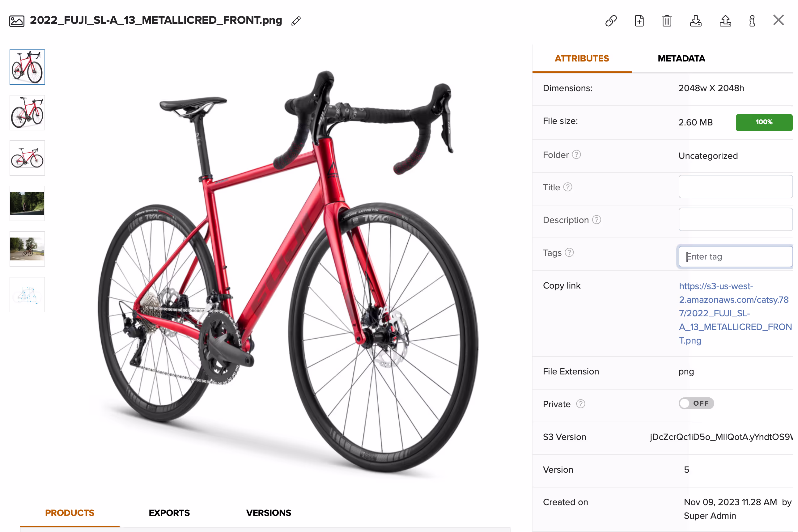
Task: Click the pencil icon to rename the file
Action: point(296,21)
